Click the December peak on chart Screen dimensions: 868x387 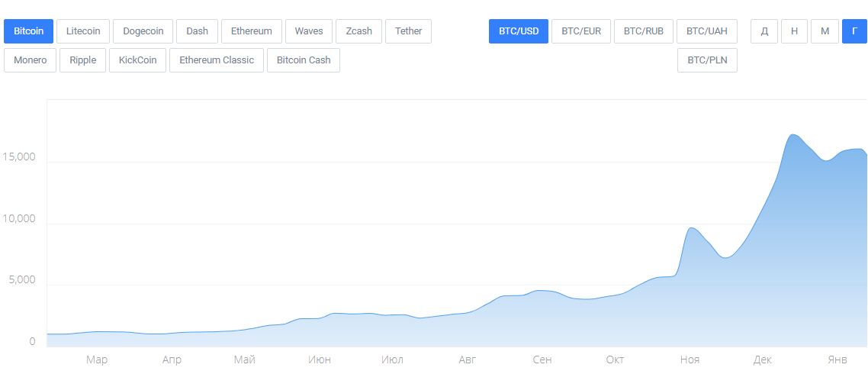792,134
